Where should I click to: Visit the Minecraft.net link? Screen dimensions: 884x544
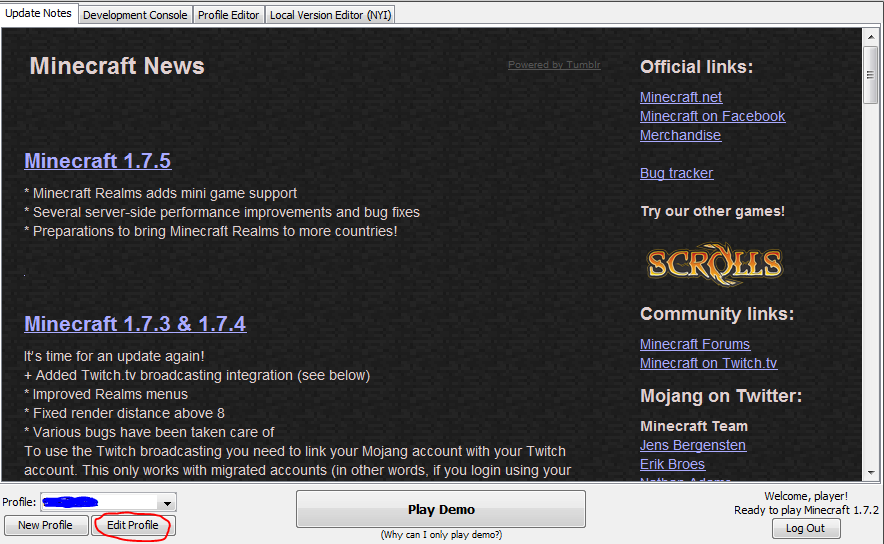point(681,98)
